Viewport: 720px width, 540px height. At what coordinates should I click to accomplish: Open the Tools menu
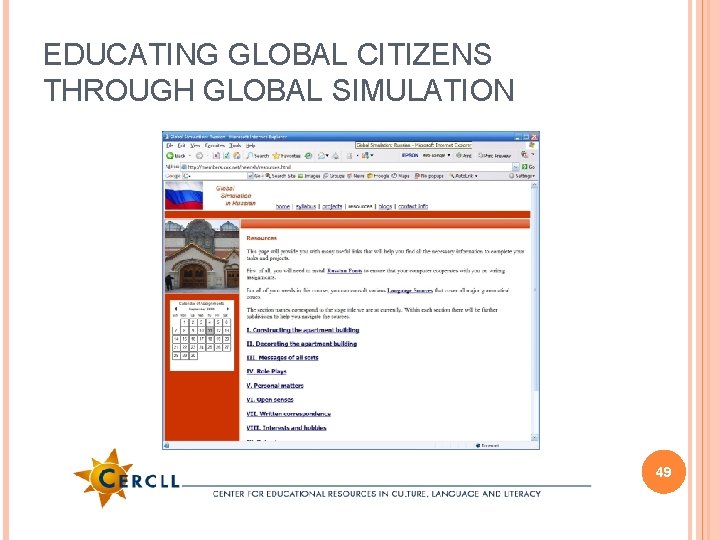235,146
